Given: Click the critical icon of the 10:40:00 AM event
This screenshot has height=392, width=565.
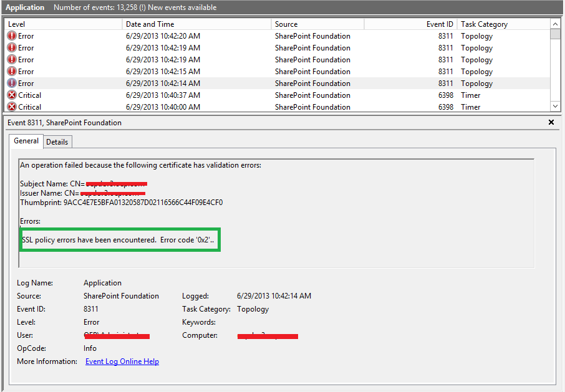Looking at the screenshot, I should (12, 107).
